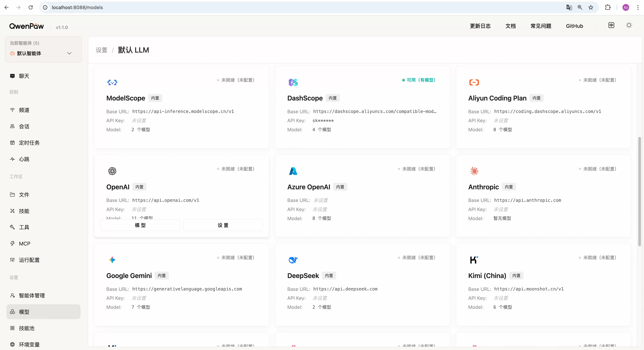
Task: Click the grid layout icon in the top bar
Action: [611, 25]
